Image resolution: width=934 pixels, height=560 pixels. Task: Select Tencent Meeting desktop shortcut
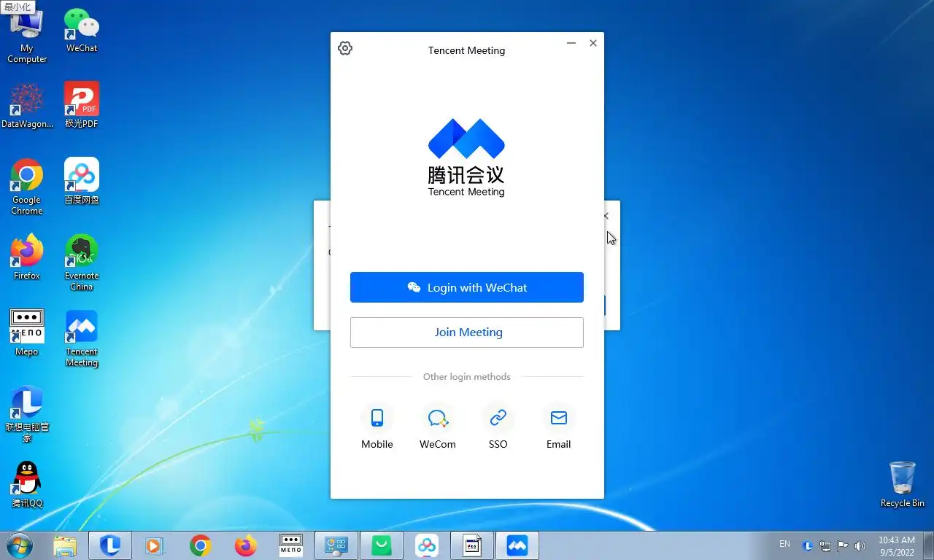coord(82,339)
